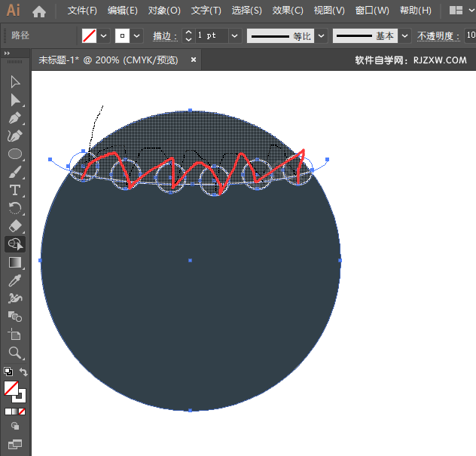Toggle default fill and stroke
This screenshot has width=476, height=456.
click(8, 372)
